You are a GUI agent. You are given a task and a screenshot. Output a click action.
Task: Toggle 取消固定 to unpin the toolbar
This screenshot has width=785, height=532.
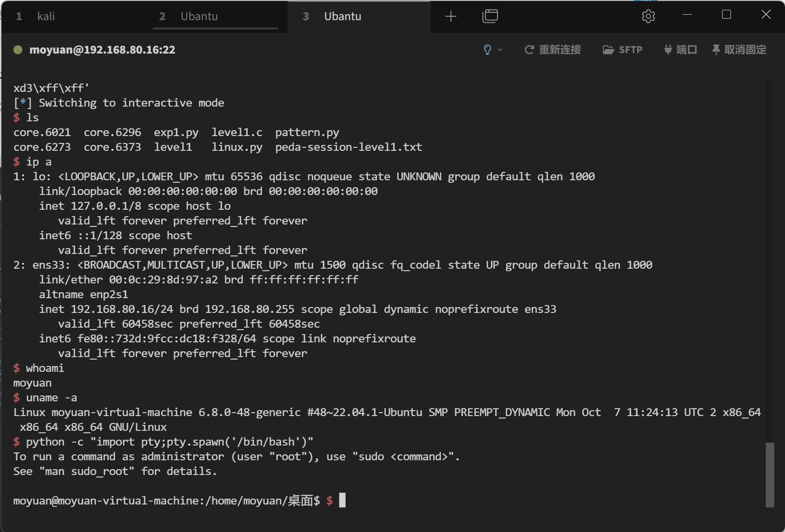click(x=739, y=50)
